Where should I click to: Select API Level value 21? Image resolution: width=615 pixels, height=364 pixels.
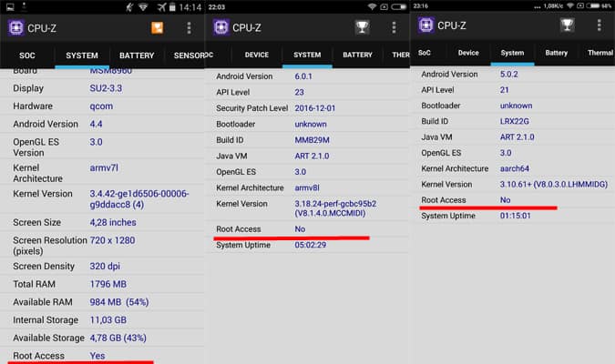(x=505, y=90)
